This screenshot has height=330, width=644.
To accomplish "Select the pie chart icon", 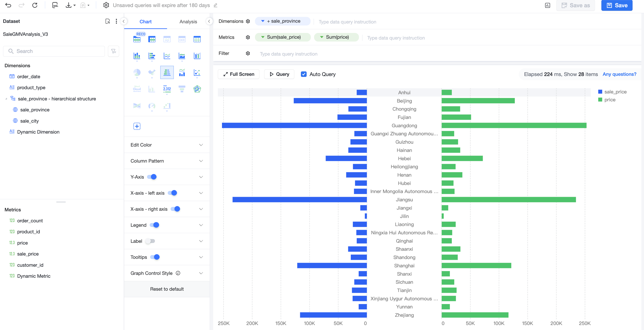I will tap(137, 73).
